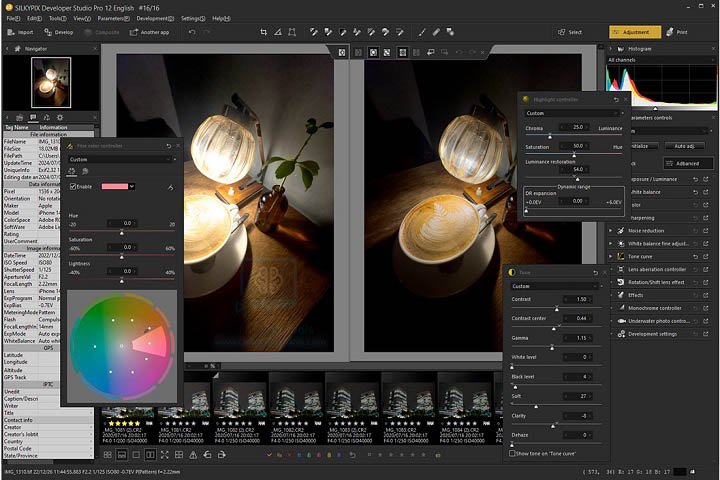This screenshot has height=480, width=720.
Task: Adjust the Contrast slider in Tone panel
Action: pos(557,308)
